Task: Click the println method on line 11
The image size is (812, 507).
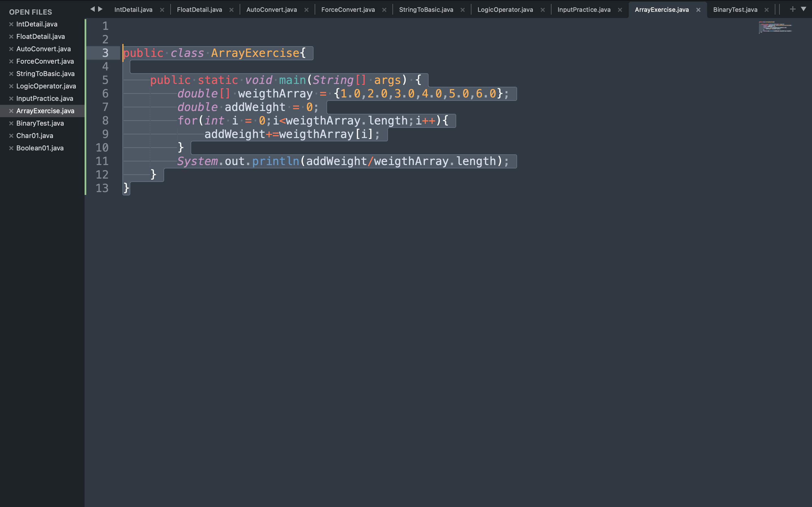Action: click(x=275, y=161)
